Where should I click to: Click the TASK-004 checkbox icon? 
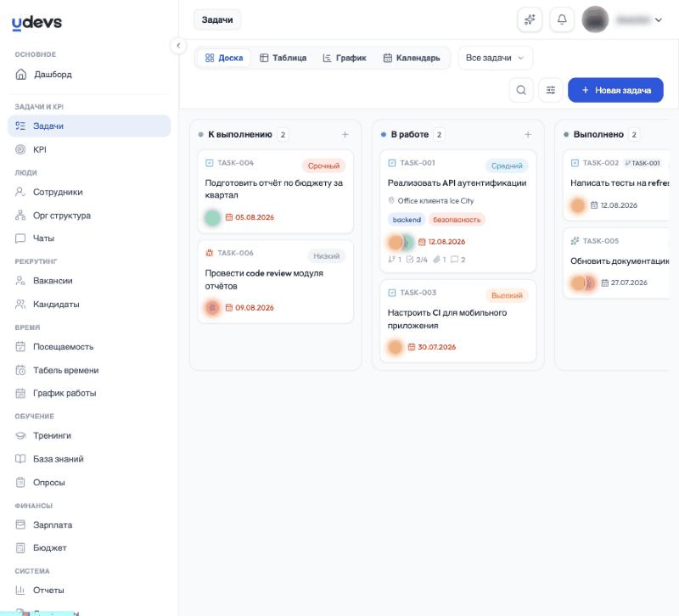[x=209, y=163]
